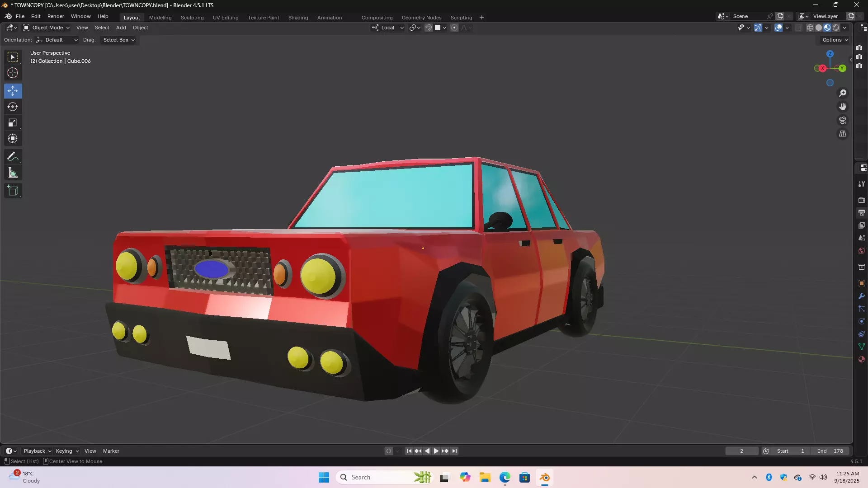Play the animation in reverse
The width and height of the screenshot is (868, 488).
point(427,451)
